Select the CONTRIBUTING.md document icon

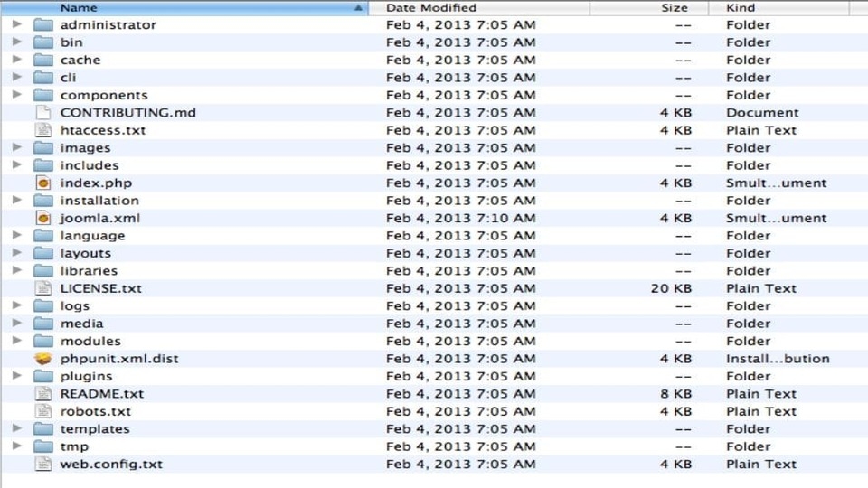click(43, 113)
